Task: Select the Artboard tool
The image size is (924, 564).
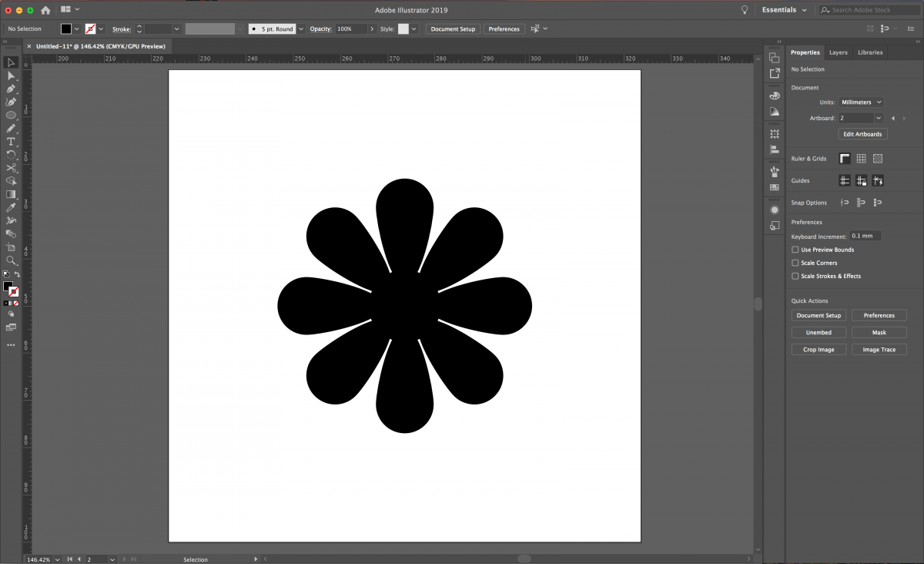Action: tap(11, 247)
